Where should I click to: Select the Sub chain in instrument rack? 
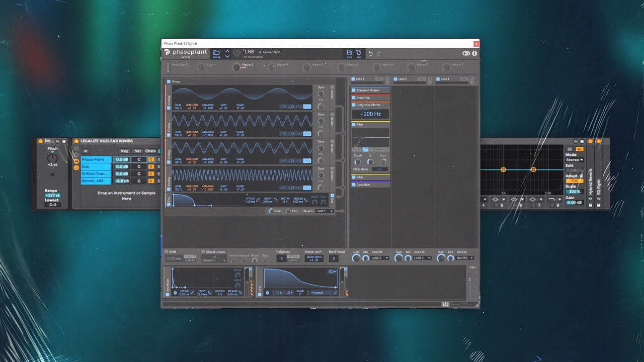pos(96,166)
